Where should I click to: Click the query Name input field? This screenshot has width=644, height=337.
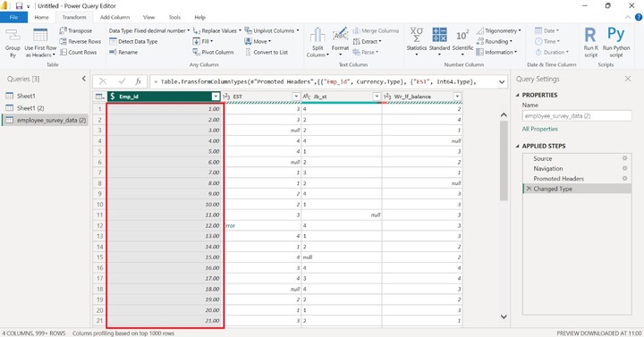point(577,115)
